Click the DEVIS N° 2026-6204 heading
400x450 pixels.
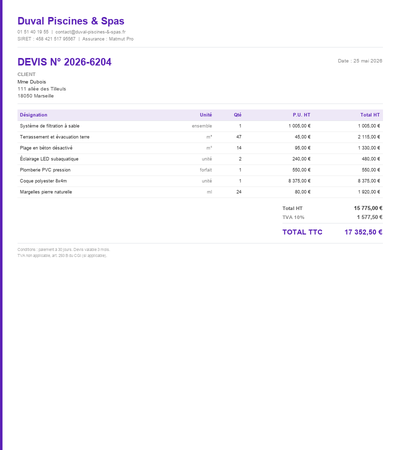64,62
